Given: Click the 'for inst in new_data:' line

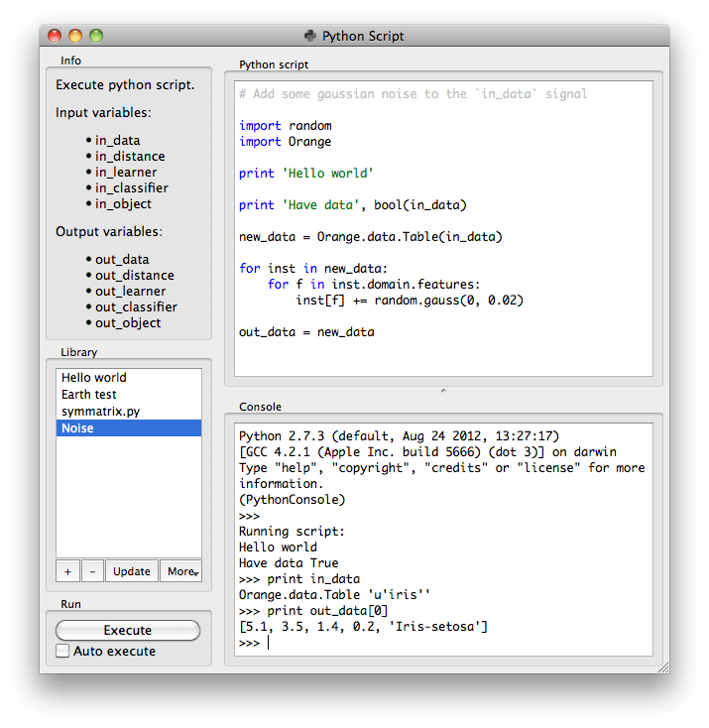Looking at the screenshot, I should click(x=313, y=269).
